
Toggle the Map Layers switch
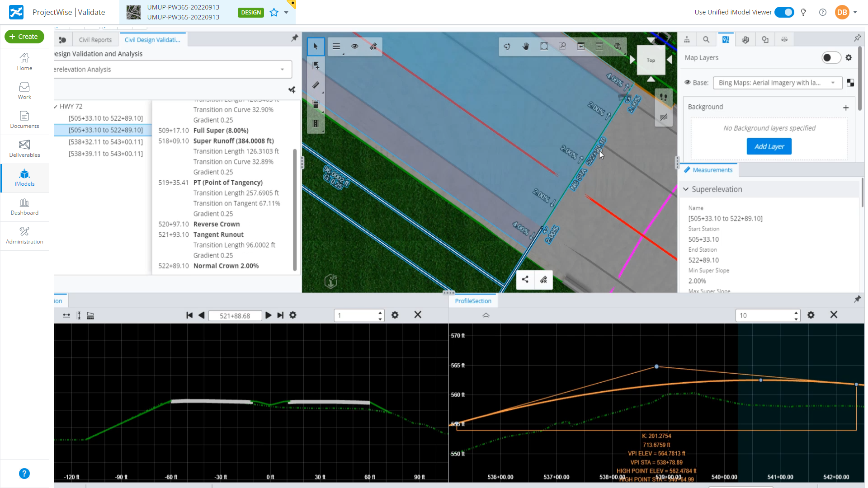coord(830,58)
